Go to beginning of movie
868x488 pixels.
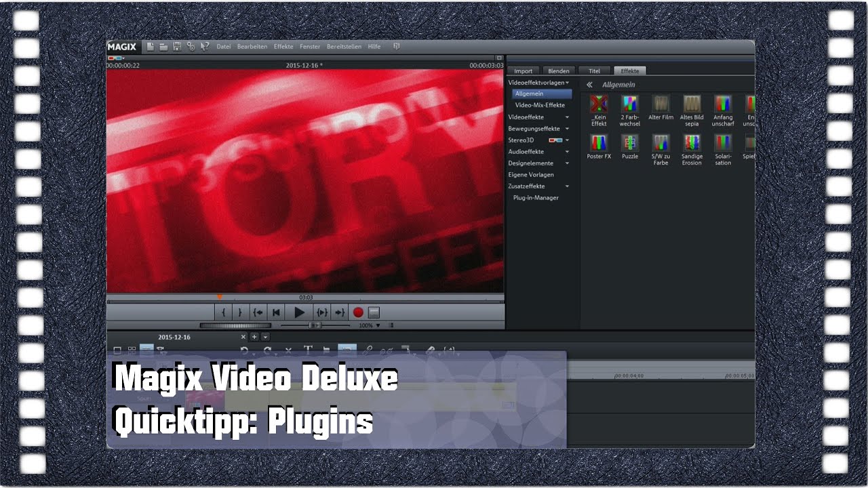(x=275, y=312)
